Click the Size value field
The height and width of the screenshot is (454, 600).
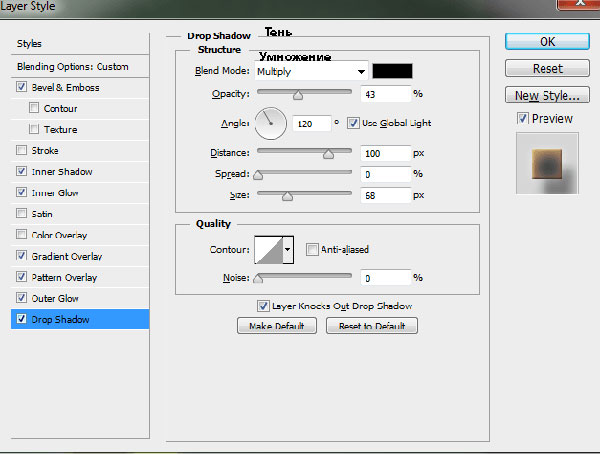coord(385,196)
